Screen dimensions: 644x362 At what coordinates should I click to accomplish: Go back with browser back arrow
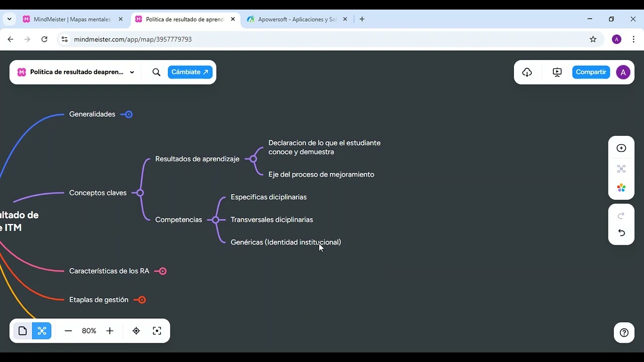[11, 39]
